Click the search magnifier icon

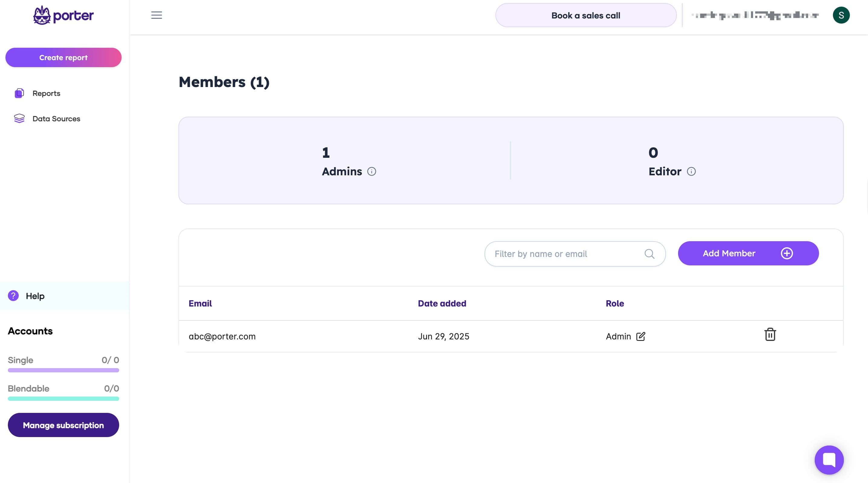[649, 254]
